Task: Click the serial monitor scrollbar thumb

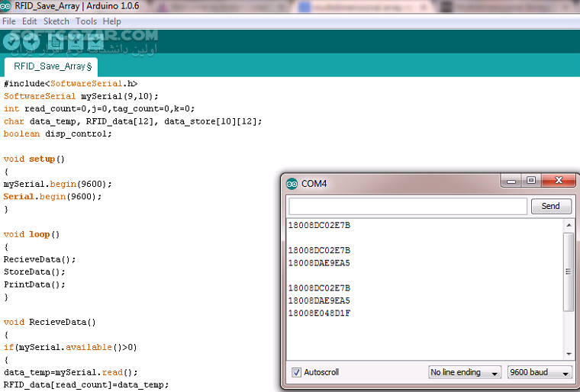Action: (x=569, y=272)
